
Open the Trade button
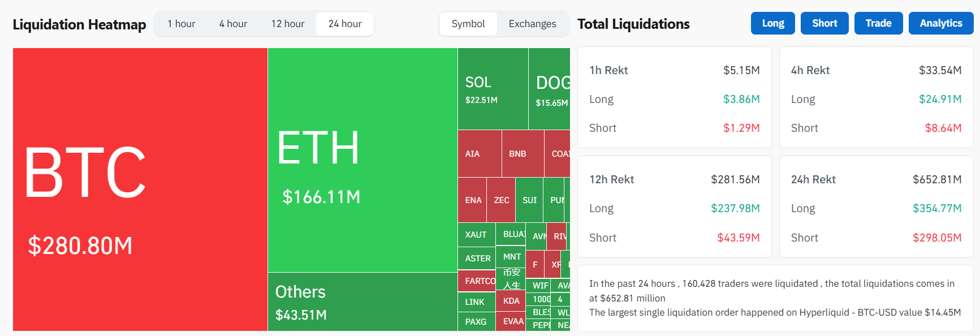[878, 23]
